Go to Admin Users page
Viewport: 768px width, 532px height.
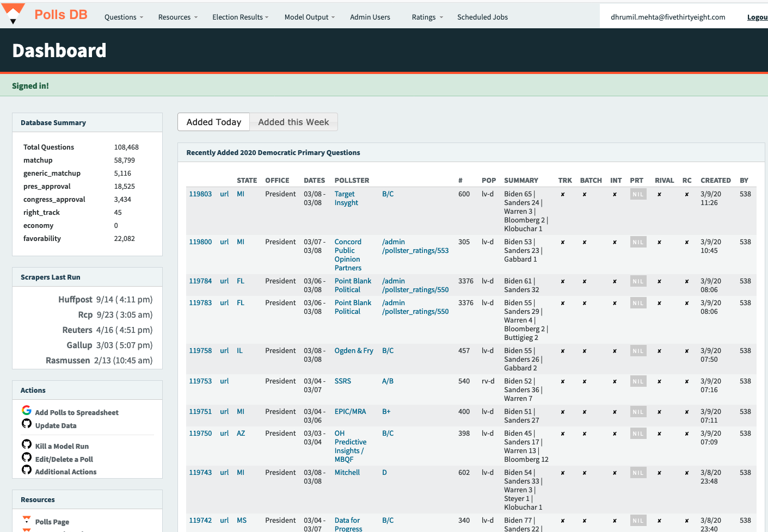[x=370, y=17]
